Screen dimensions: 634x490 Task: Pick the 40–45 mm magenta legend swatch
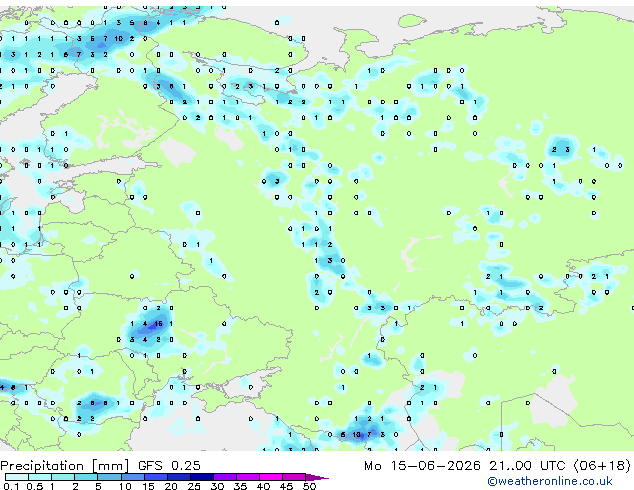[271, 477]
